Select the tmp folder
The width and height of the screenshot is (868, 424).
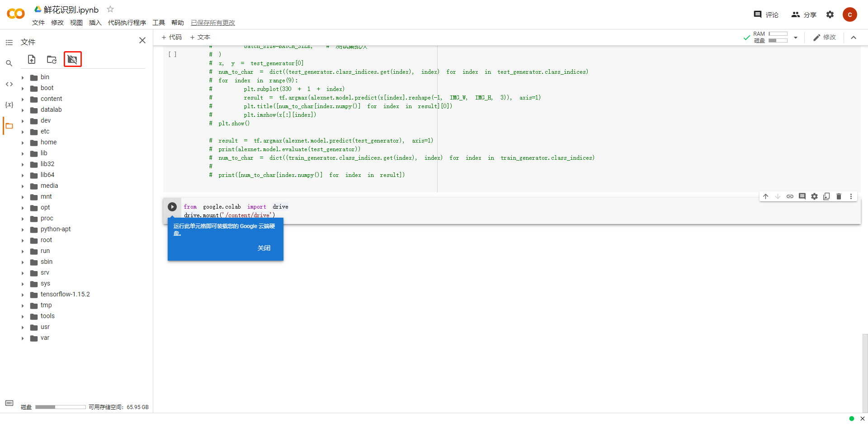[46, 305]
